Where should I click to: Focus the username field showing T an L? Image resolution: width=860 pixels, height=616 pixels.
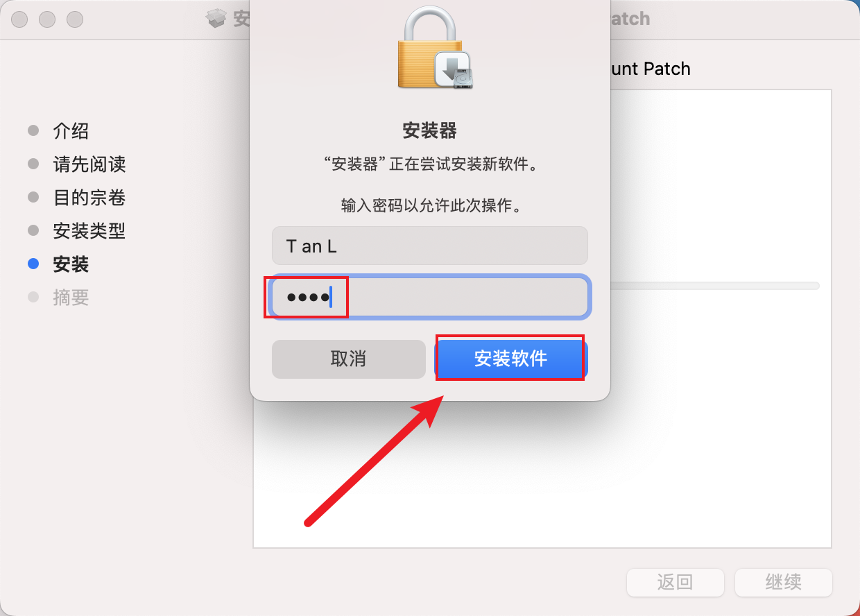pyautogui.click(x=430, y=246)
